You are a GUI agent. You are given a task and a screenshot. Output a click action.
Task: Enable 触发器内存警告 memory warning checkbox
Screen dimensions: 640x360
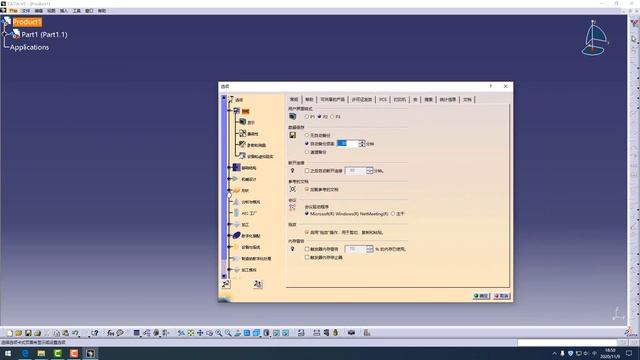pyautogui.click(x=307, y=249)
